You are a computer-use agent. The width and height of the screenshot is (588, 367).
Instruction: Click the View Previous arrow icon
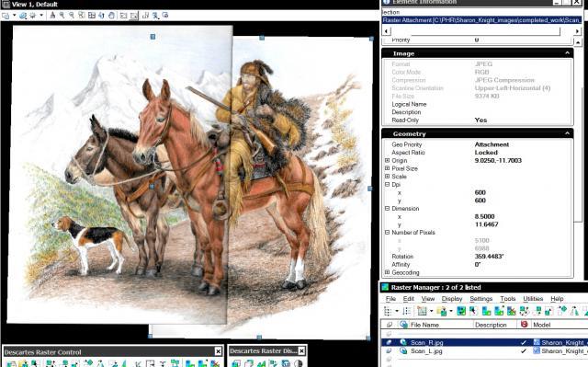[123, 16]
